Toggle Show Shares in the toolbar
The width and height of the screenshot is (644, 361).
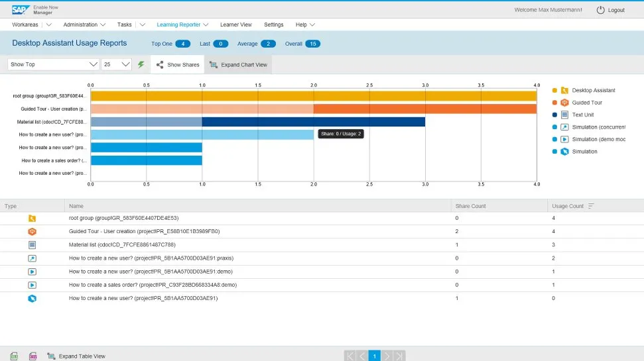pyautogui.click(x=177, y=65)
